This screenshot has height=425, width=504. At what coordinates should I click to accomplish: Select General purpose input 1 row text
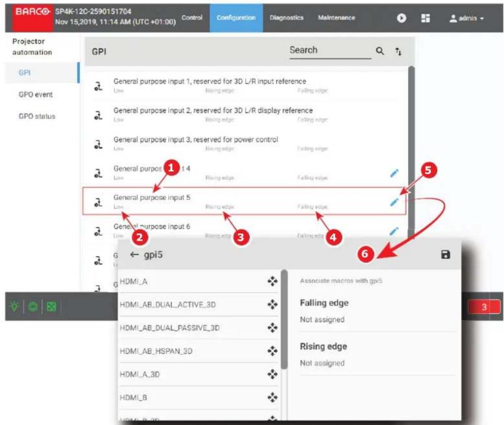pyautogui.click(x=209, y=82)
